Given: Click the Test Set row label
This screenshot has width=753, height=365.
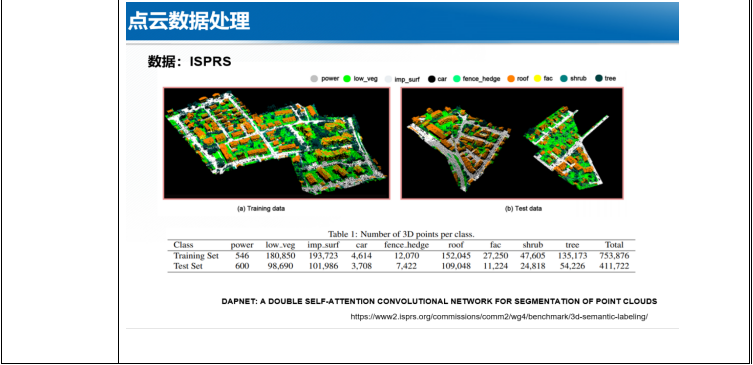Looking at the screenshot, I should (188, 266).
